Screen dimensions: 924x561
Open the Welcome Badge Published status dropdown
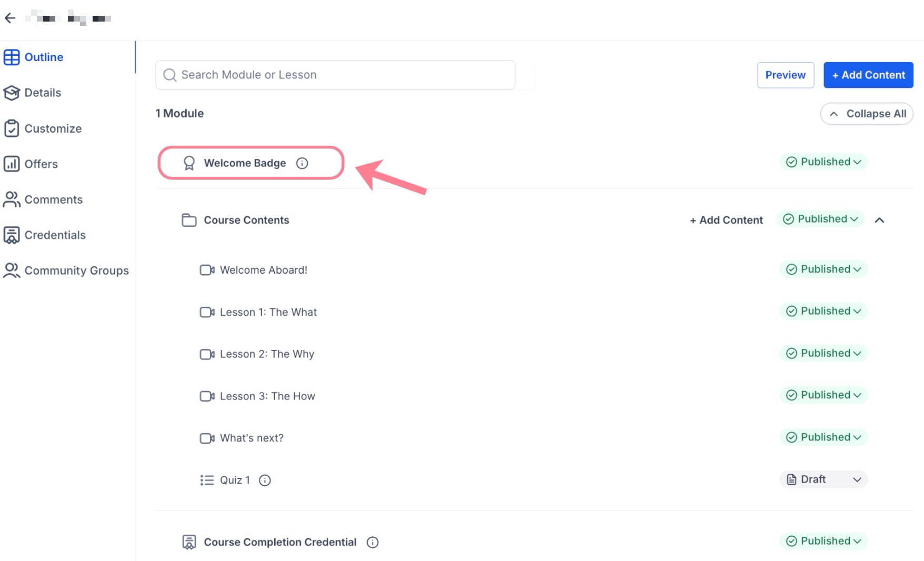(823, 162)
